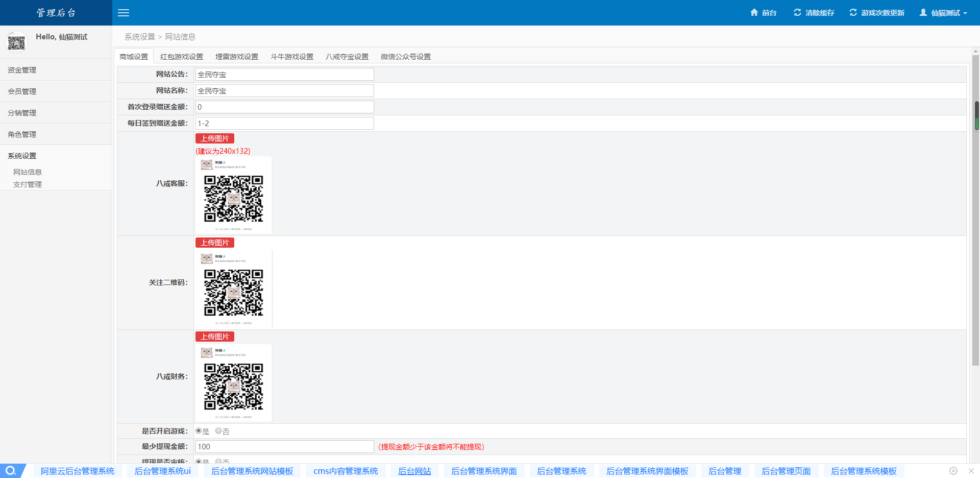Image resolution: width=980 pixels, height=478 pixels.
Task: Open 后台管理系统ui suggestion link
Action: [162, 471]
